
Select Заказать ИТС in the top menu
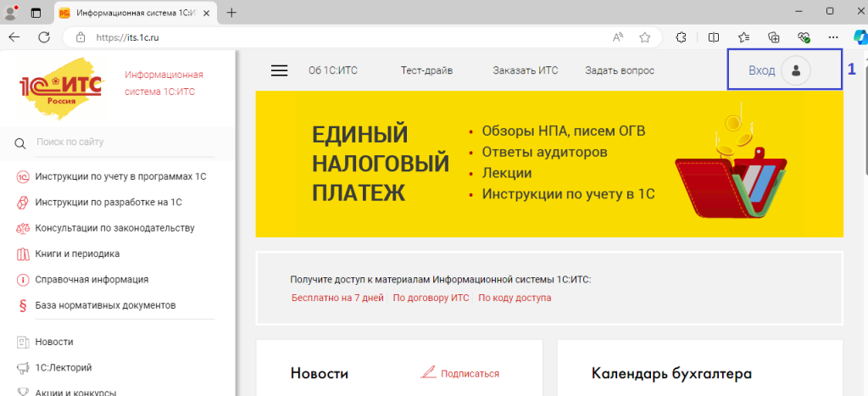pyautogui.click(x=526, y=70)
